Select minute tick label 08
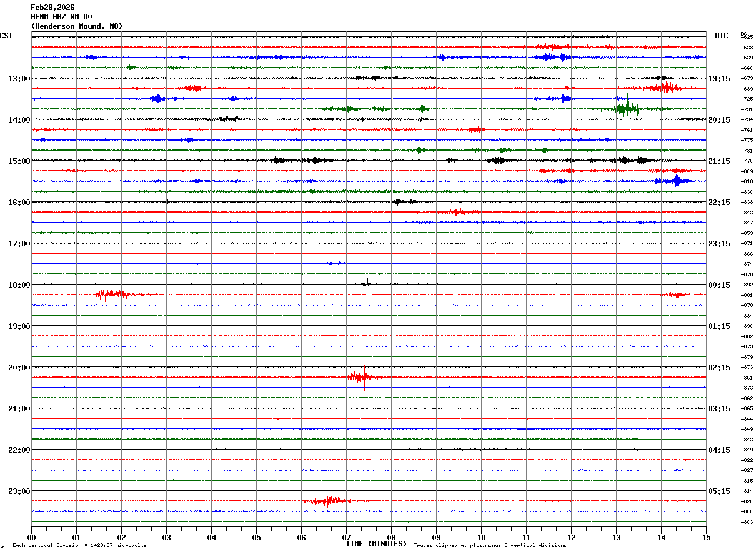Viewport: 756px width, 554px height. [391, 538]
